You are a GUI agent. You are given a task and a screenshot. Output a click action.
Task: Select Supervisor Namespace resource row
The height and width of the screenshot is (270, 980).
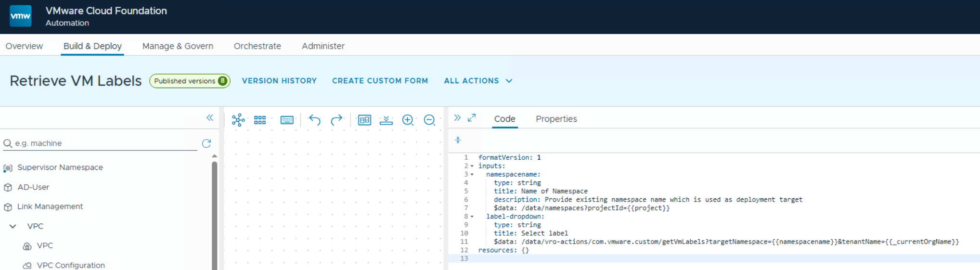tap(60, 167)
